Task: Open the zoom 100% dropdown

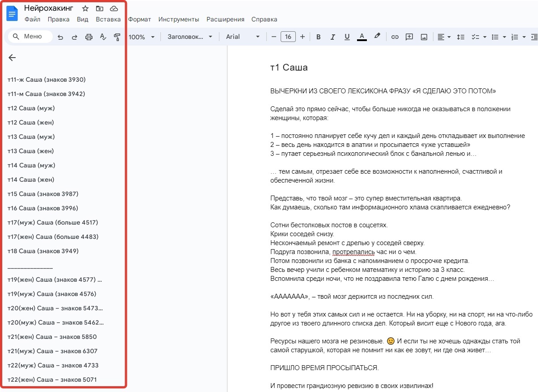Action: [141, 37]
